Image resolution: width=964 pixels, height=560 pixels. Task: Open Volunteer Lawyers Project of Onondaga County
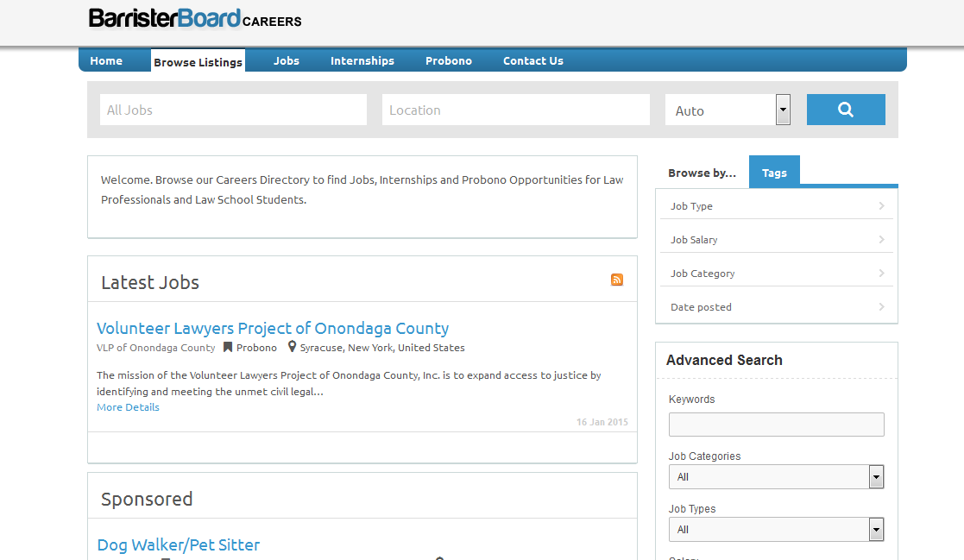273,328
